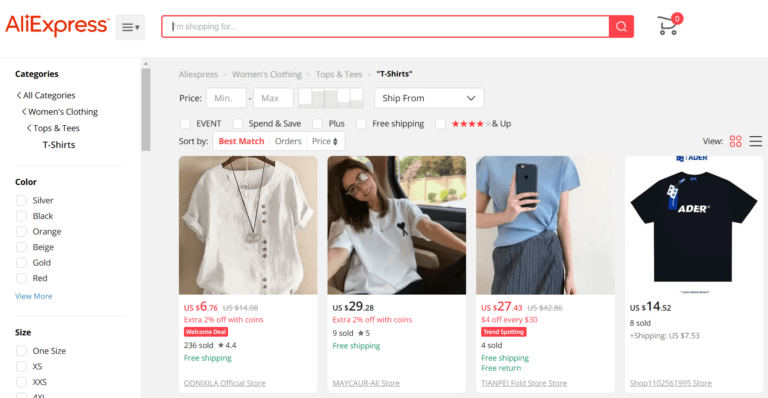Click the red search magnifier button

(x=621, y=26)
